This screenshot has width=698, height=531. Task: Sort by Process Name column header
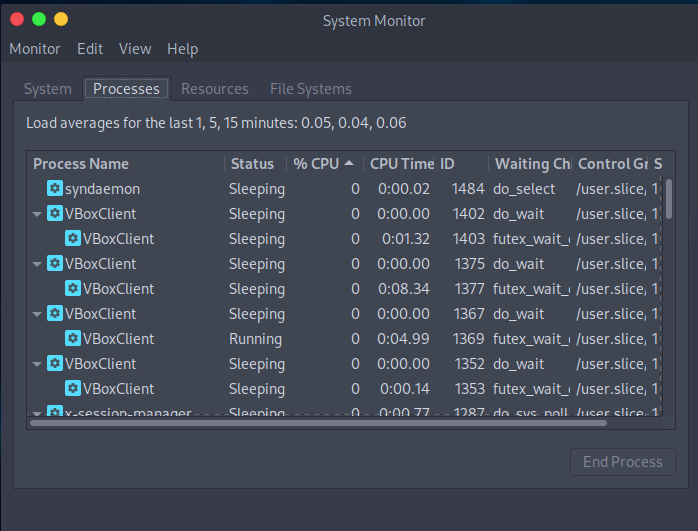tap(126, 164)
